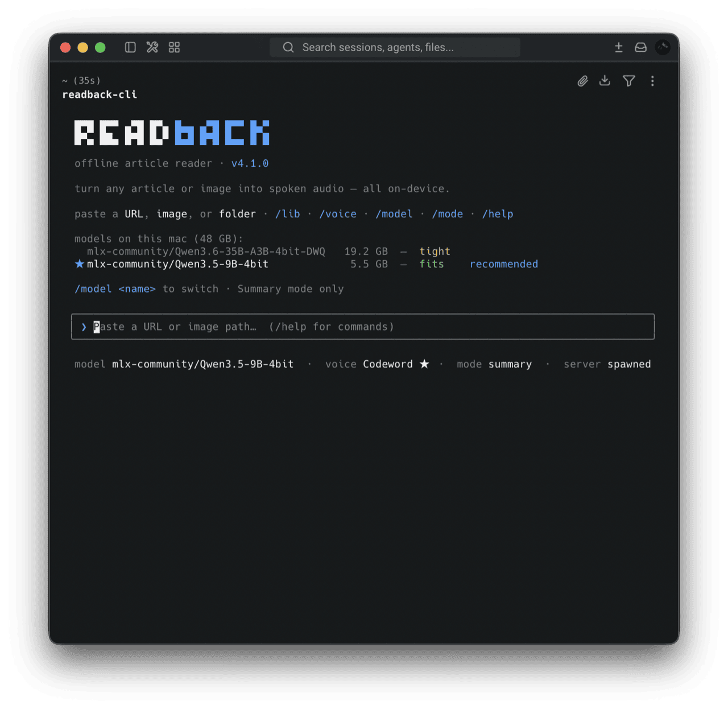Screen dimensions: 728x709
Task: Click the prompt chevron in input box
Action: [x=84, y=327]
